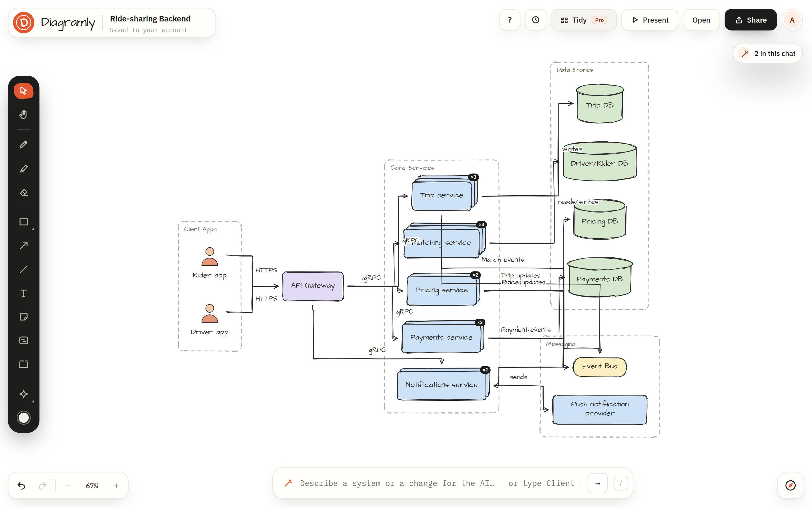Zoom out with the minus button
Image resolution: width=812 pixels, height=508 pixels.
(x=68, y=486)
